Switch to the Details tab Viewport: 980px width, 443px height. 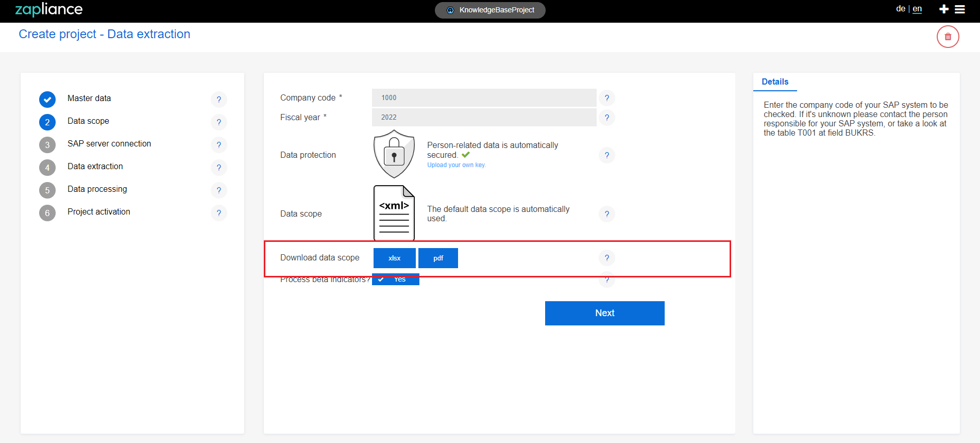tap(775, 82)
